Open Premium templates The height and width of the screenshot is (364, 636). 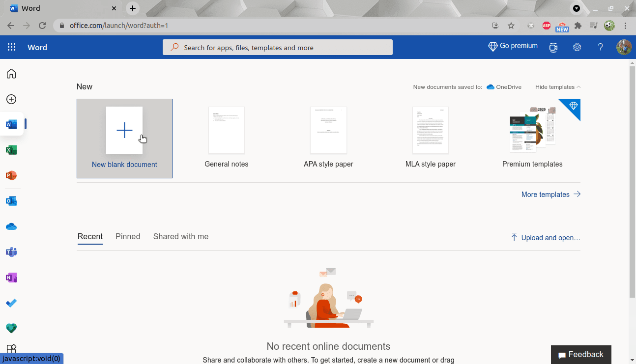point(532,139)
